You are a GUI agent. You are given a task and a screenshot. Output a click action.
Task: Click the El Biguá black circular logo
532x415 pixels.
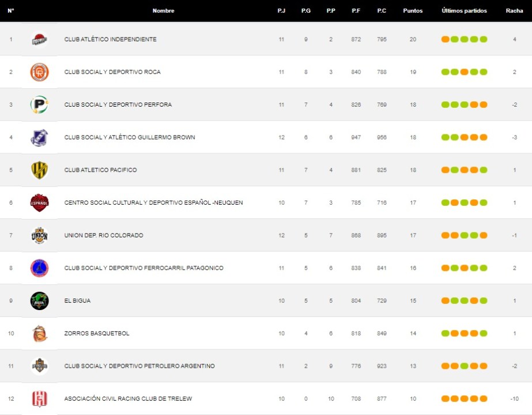tap(39, 301)
